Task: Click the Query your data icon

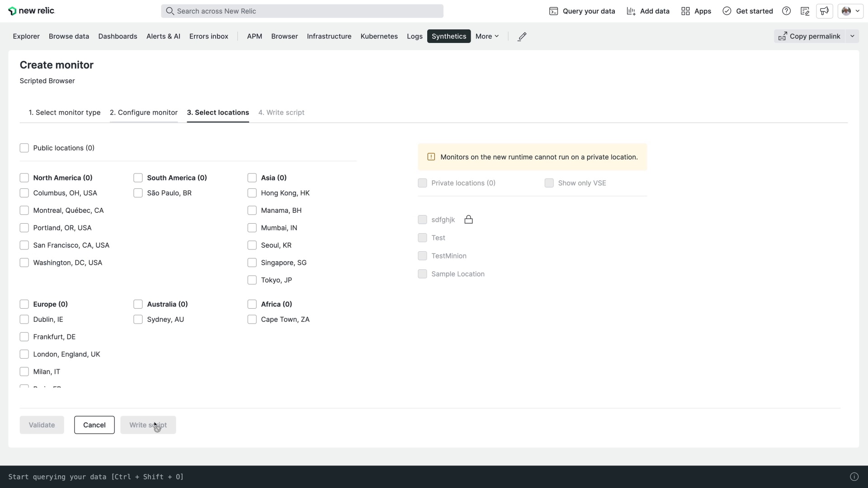Action: [x=553, y=11]
